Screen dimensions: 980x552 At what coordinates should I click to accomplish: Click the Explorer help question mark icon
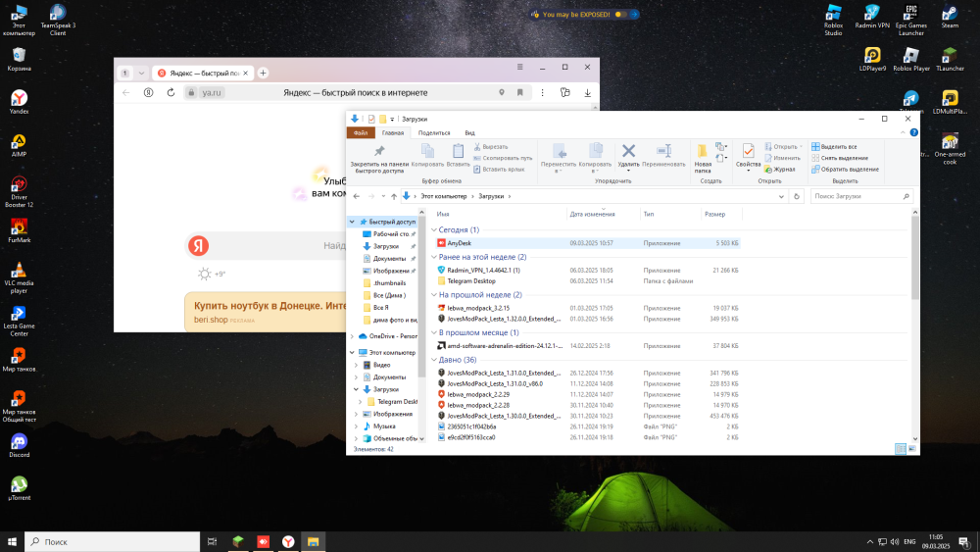coord(913,132)
